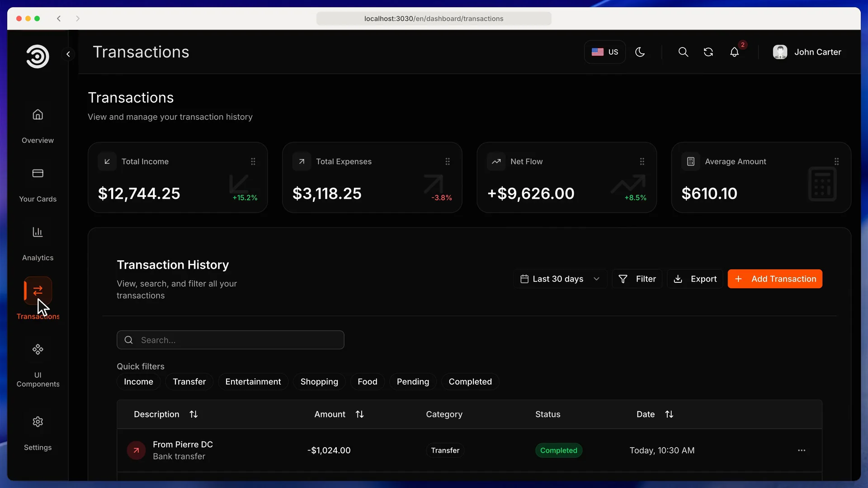The height and width of the screenshot is (488, 868).
Task: Click the Today, 10:30 AM date cell
Action: (x=662, y=450)
